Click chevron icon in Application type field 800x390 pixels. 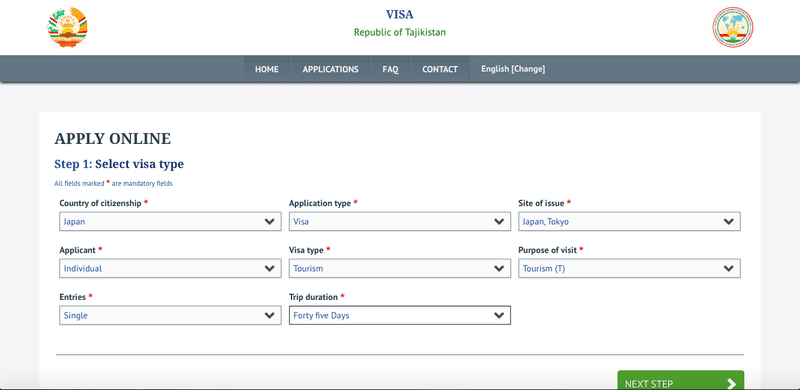[x=499, y=222]
